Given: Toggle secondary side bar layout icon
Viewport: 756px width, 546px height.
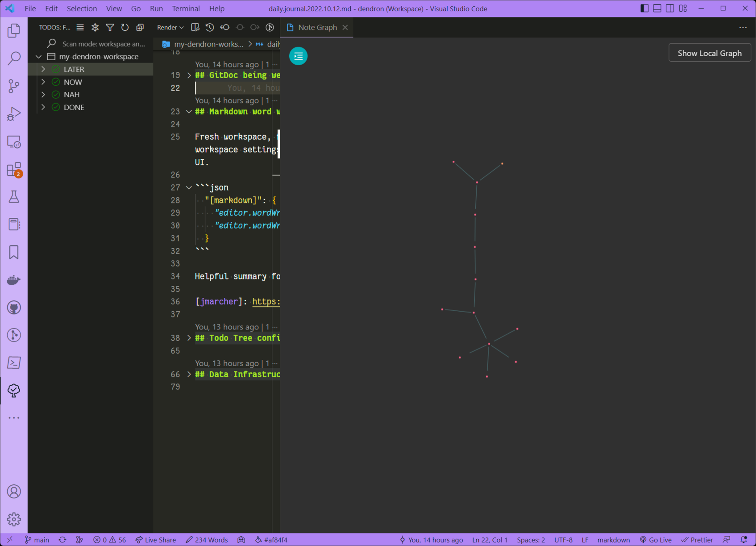Looking at the screenshot, I should click(670, 8).
